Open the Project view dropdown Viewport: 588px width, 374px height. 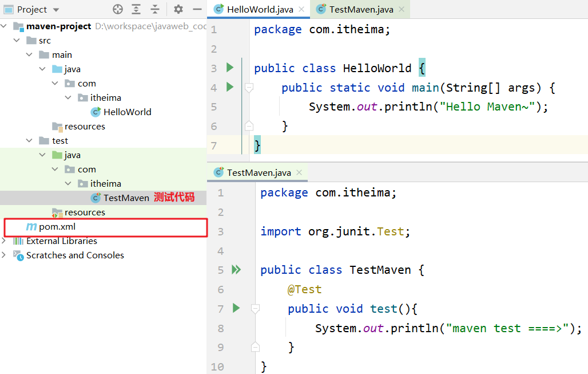pyautogui.click(x=55, y=10)
